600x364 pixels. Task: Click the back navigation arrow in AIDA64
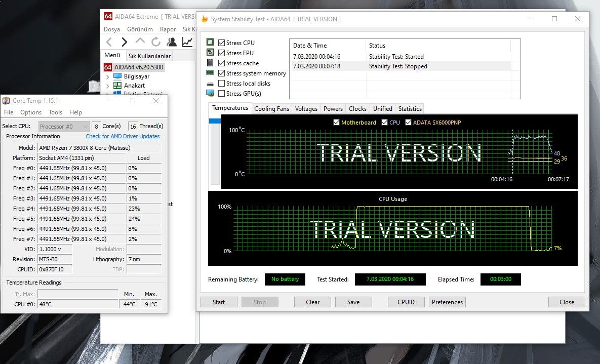109,42
